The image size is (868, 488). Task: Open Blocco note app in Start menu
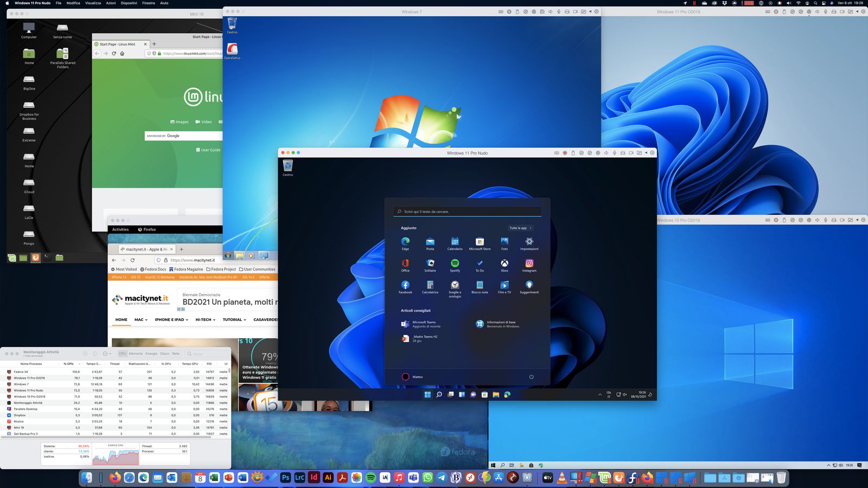(x=480, y=286)
